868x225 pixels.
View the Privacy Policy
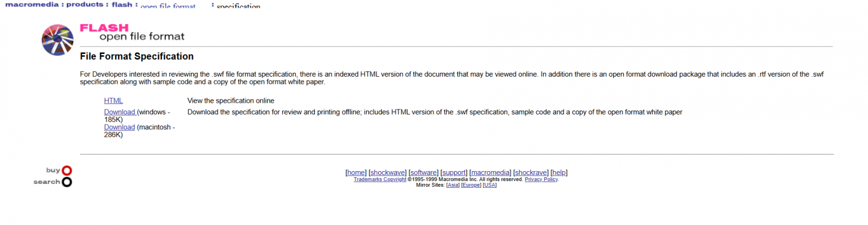[x=541, y=179]
